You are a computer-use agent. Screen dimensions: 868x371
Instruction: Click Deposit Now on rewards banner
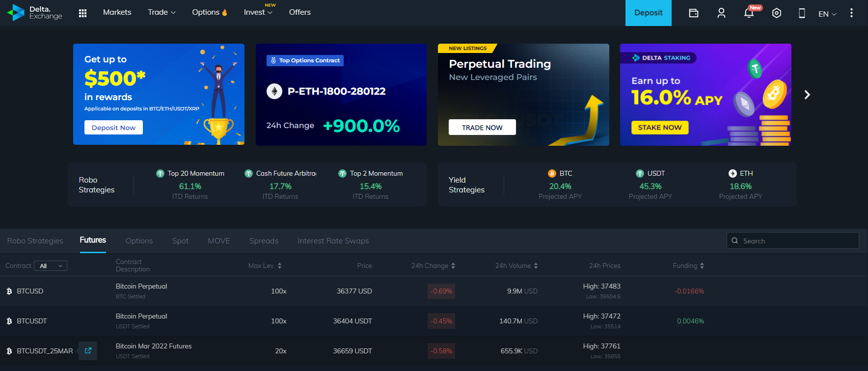pyautogui.click(x=113, y=128)
